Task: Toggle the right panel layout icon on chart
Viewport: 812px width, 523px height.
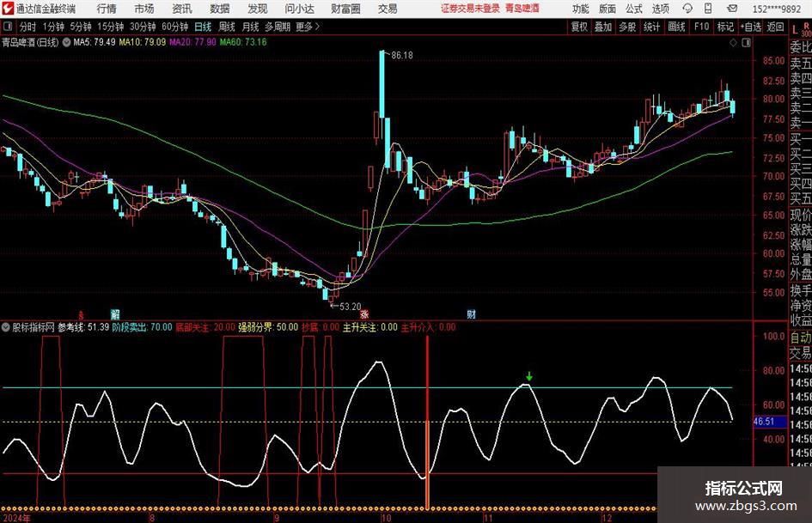Action: pos(746,43)
